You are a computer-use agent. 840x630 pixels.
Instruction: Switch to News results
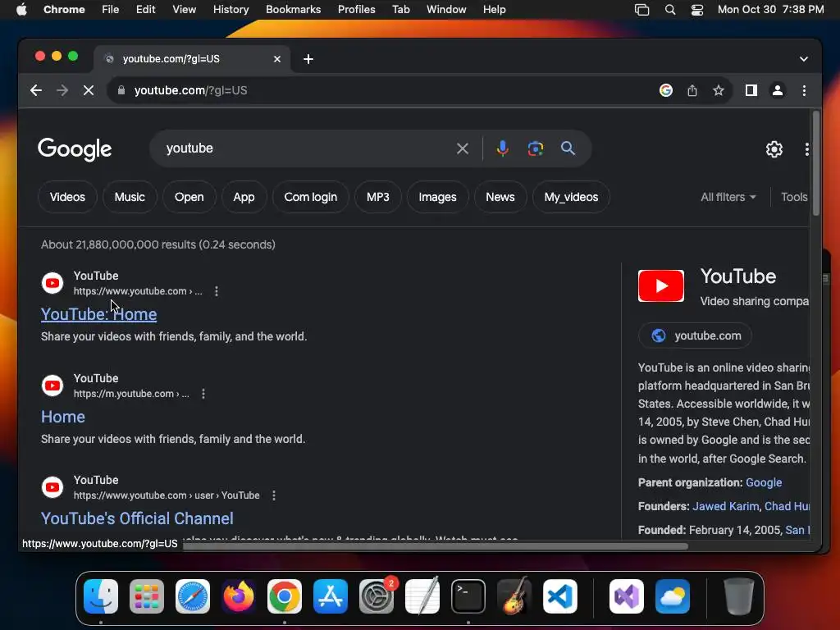500,197
